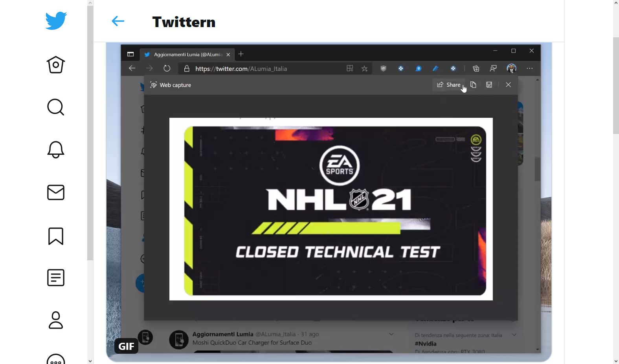Click the sidebar vertical scrollbar thumb
Image resolution: width=619 pixels, height=364 pixels.
[90, 133]
